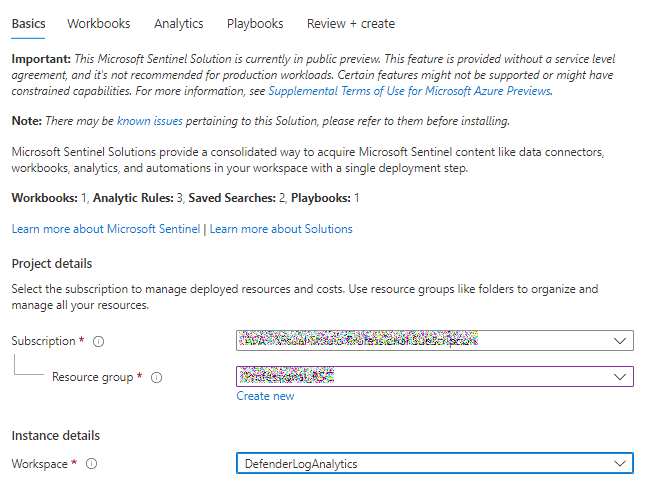Go to the Analytics tab
The height and width of the screenshot is (495, 645).
point(178,23)
